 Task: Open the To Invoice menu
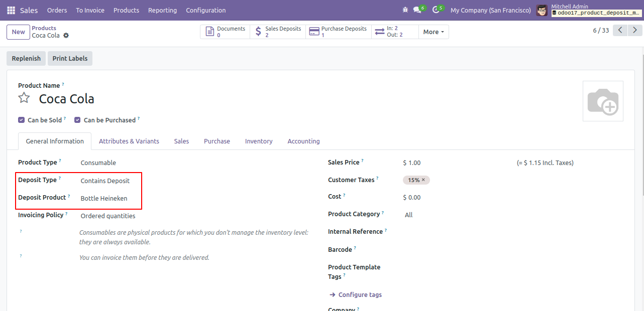click(x=90, y=10)
